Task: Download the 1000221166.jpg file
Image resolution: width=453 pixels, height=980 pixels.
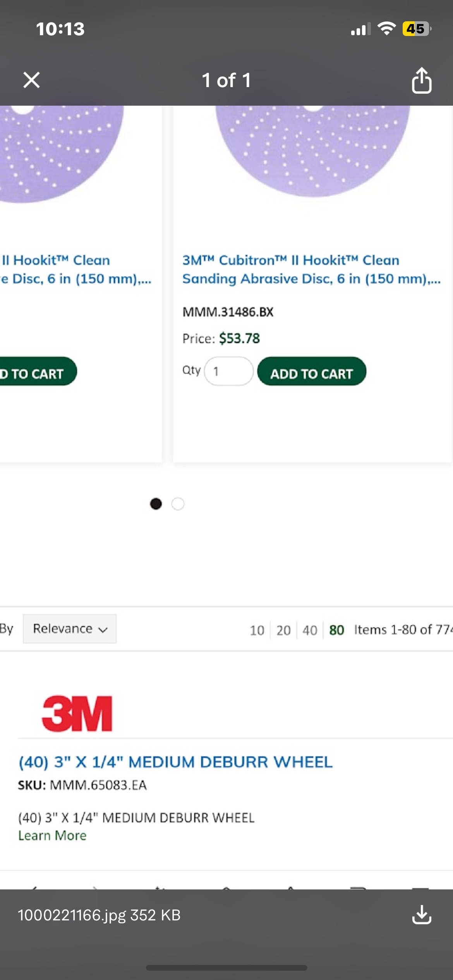Action: [x=421, y=915]
